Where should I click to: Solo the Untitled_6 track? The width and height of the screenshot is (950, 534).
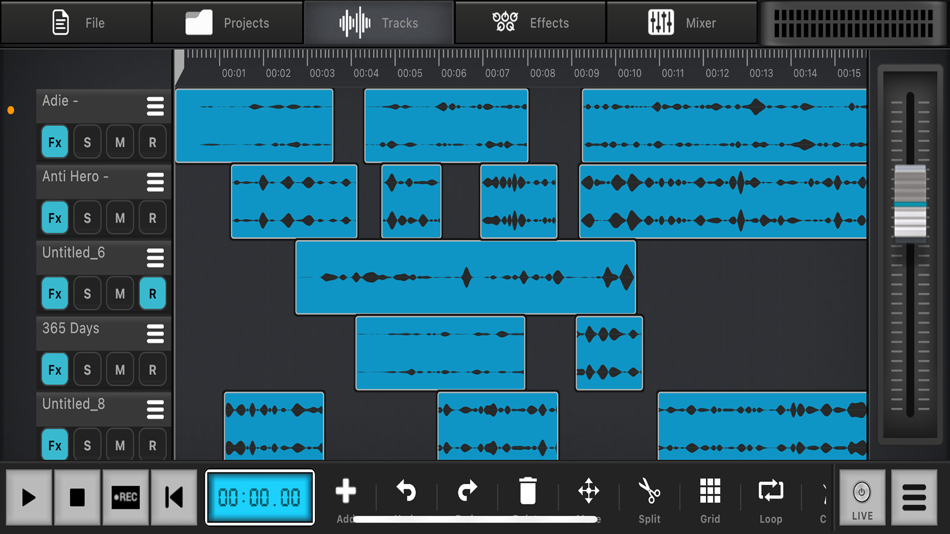pos(87,293)
